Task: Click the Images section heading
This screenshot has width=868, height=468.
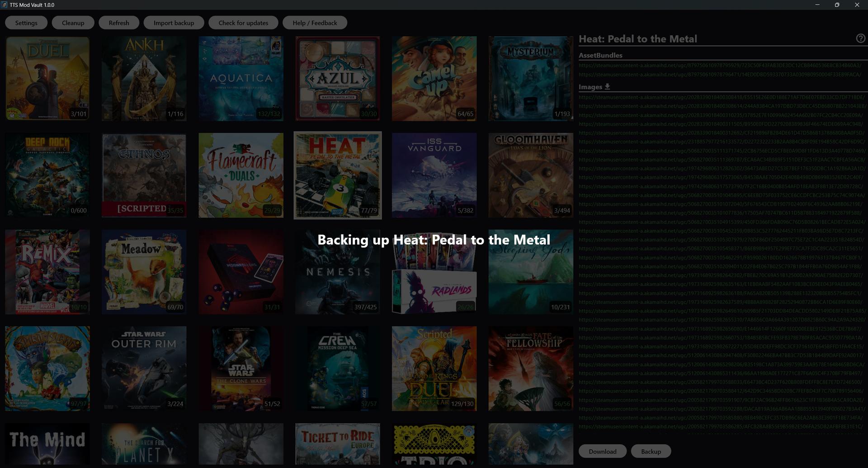Action: (590, 87)
